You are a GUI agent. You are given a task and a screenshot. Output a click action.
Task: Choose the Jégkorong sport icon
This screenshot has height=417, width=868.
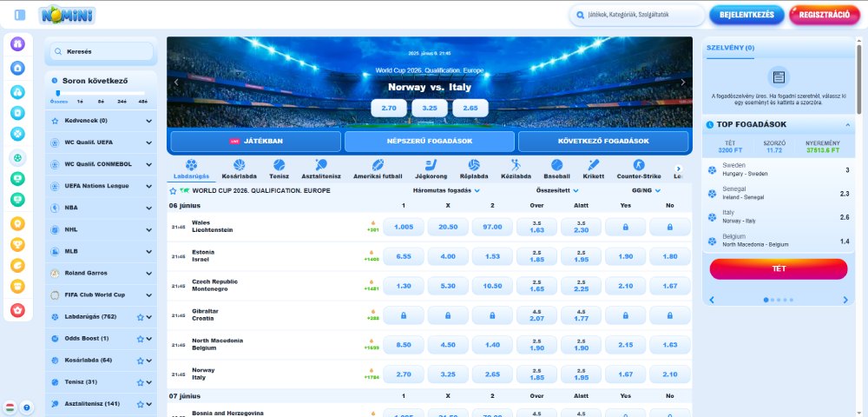[x=431, y=165]
